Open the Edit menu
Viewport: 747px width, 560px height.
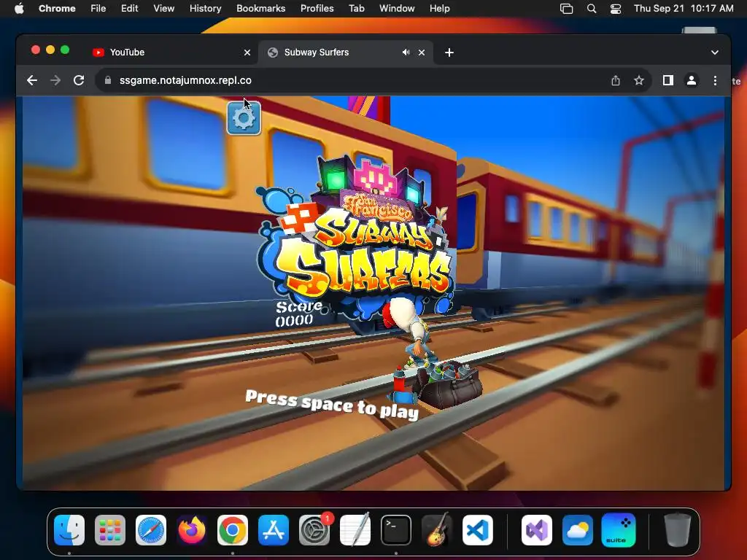tap(129, 9)
